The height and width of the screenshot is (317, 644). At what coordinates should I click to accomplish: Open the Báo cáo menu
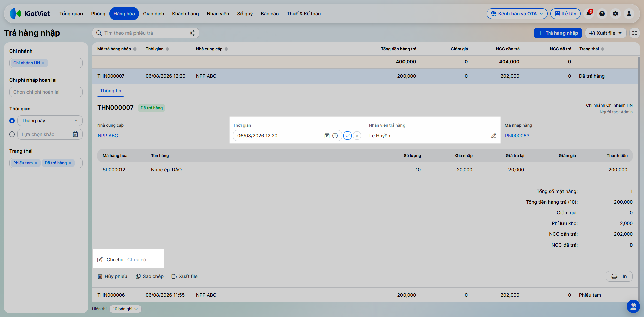[x=270, y=14]
